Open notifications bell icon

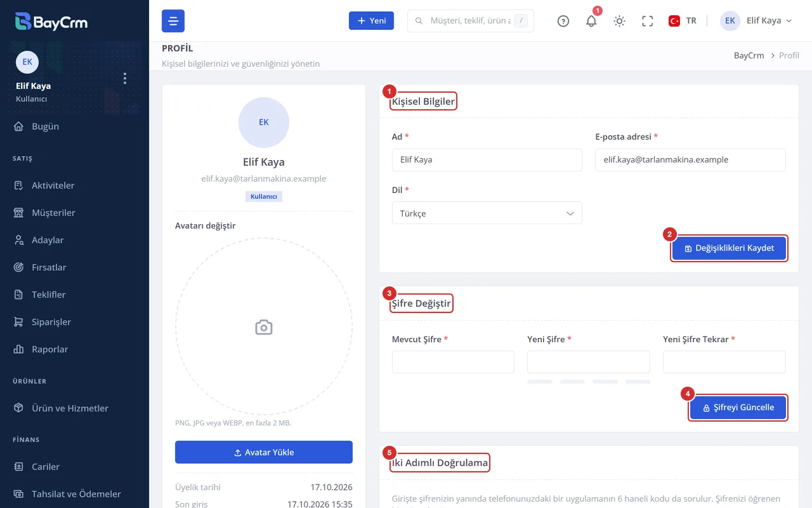[591, 21]
